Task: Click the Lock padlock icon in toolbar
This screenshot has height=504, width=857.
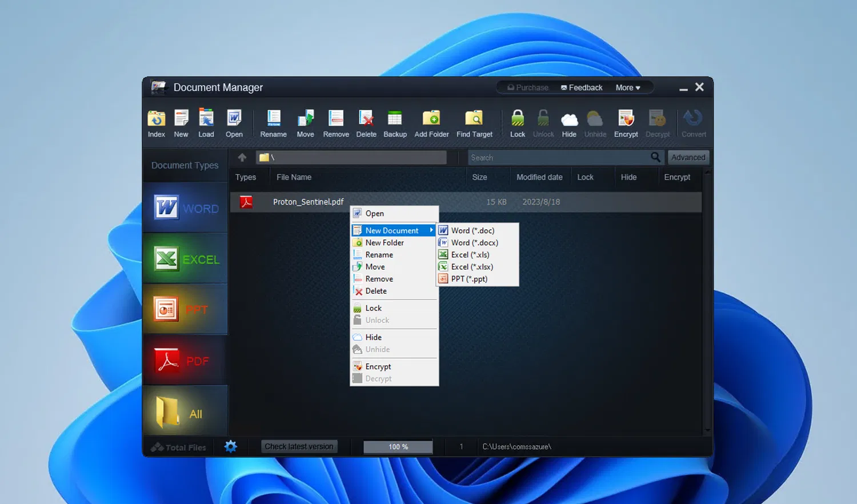Action: 518,119
